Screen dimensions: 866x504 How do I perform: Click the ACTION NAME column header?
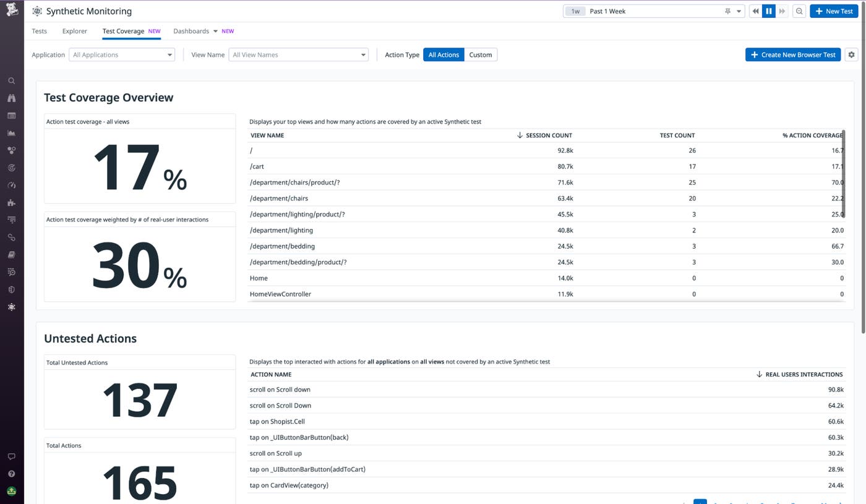[x=271, y=375]
